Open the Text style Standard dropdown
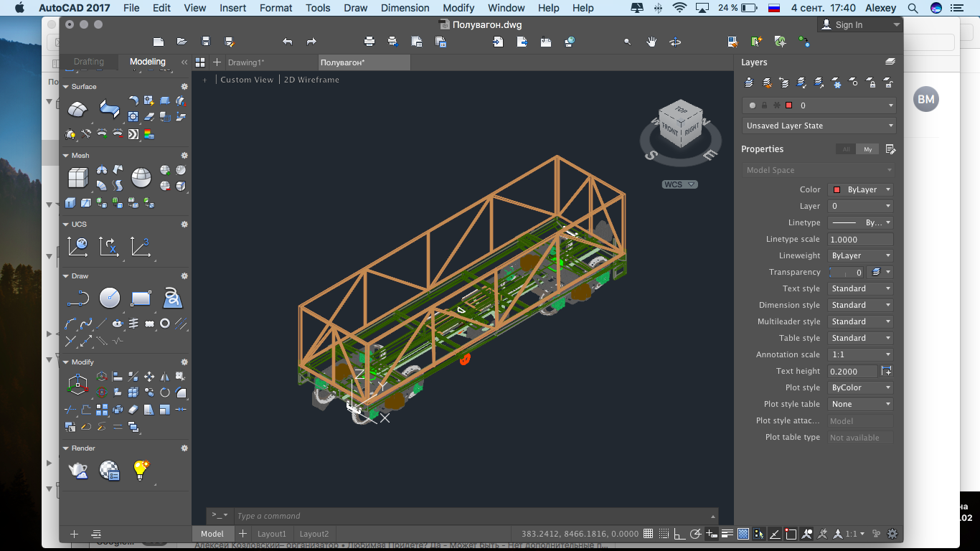Screen dimensions: 980x551 pyautogui.click(x=861, y=288)
